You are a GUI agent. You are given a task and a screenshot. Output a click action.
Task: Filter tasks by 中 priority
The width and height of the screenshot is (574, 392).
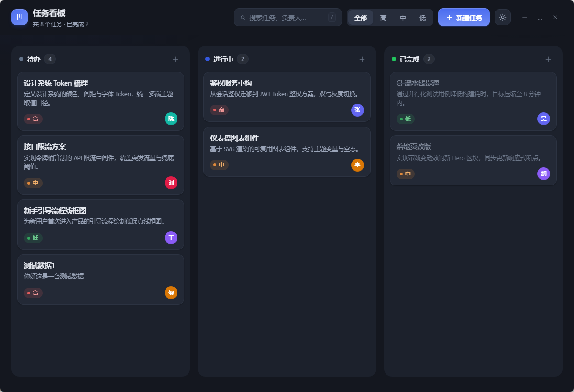point(403,18)
